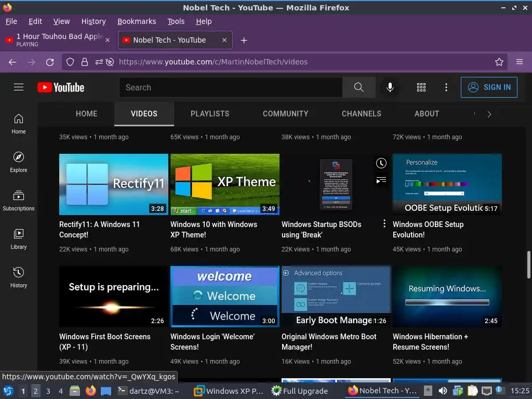Image resolution: width=532 pixels, height=399 pixels.
Task: Click the SIGN IN button
Action: tap(489, 87)
